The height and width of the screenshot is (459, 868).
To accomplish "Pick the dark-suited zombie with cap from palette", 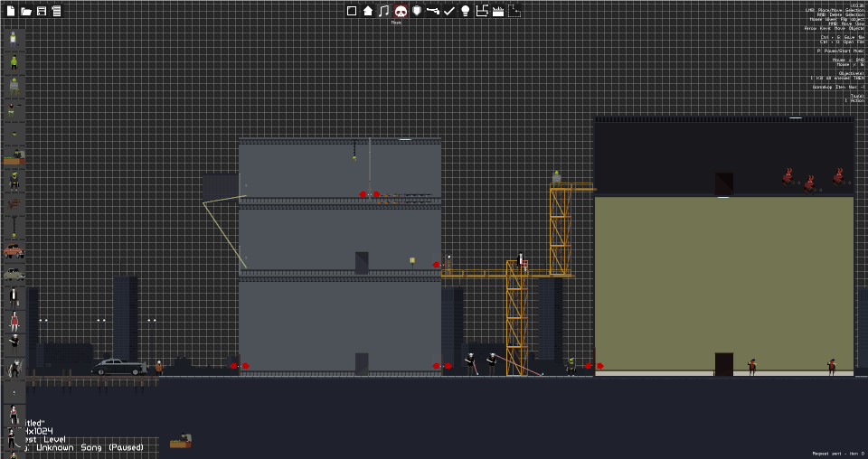I will coord(14,181).
